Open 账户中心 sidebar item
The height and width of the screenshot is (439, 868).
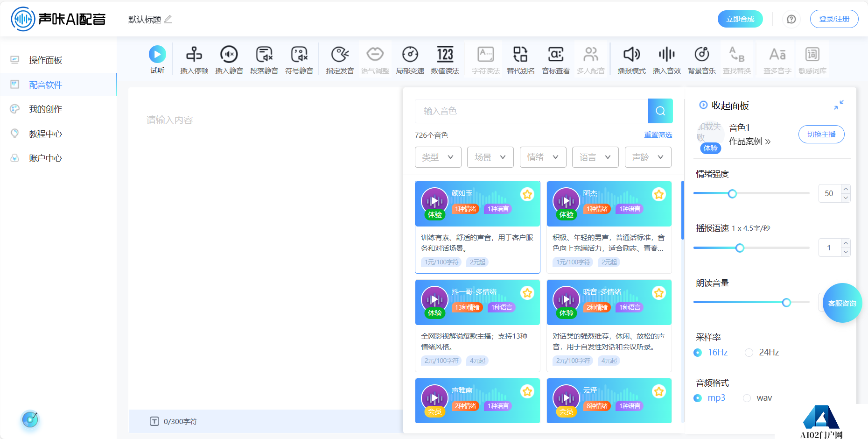pos(58,158)
